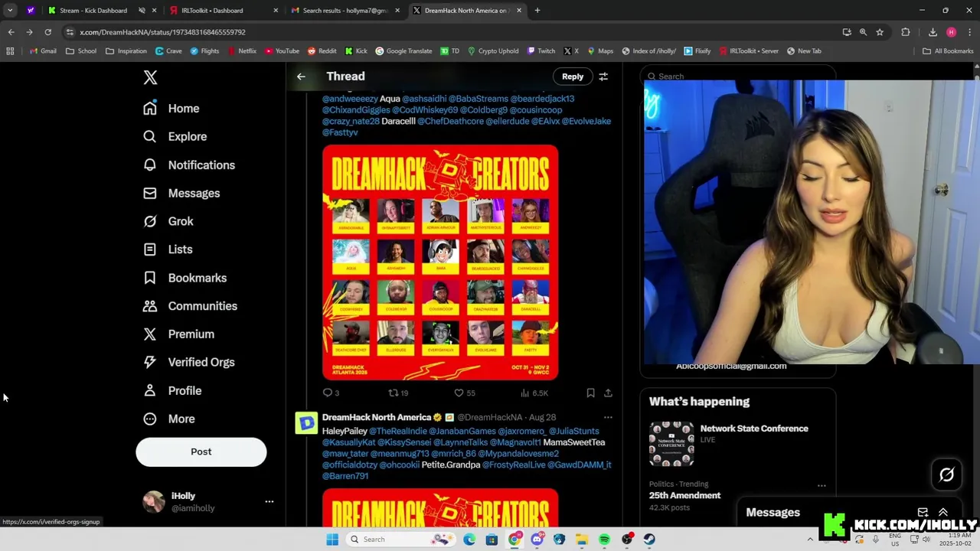The width and height of the screenshot is (980, 551).
Task: Open Steam from the taskbar
Action: [649, 540]
